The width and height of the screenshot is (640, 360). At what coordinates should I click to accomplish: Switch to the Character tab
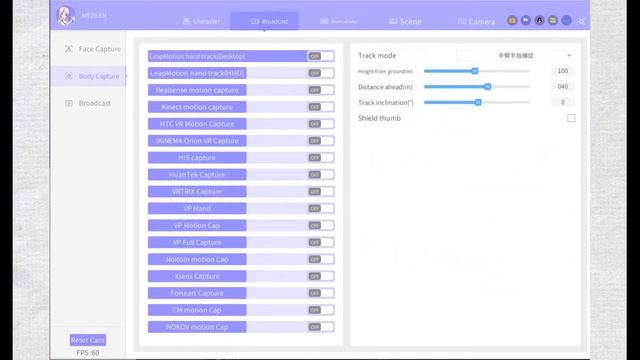tap(201, 21)
